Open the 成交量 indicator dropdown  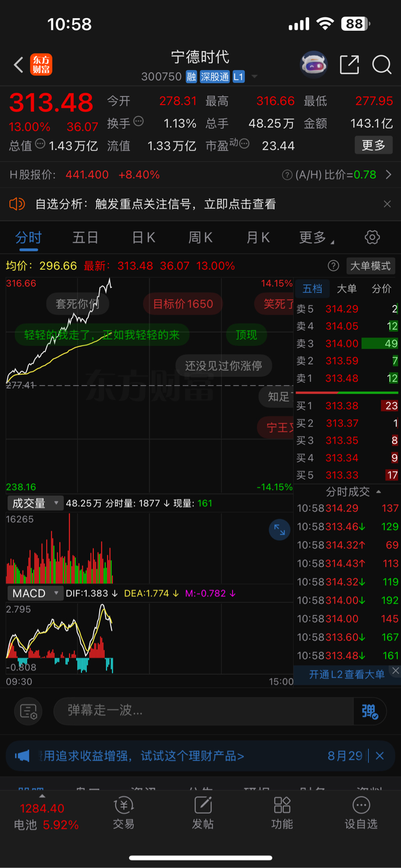[x=35, y=503]
